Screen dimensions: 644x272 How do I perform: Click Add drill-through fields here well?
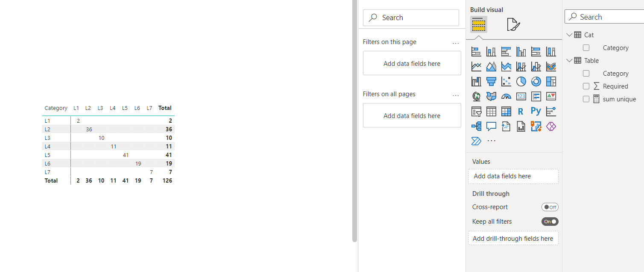click(x=513, y=239)
